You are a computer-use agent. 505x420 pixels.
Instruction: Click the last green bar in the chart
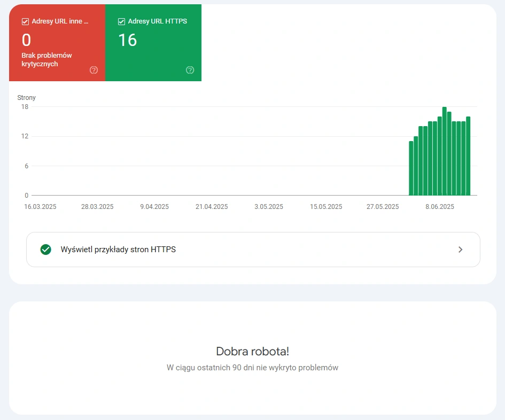click(x=468, y=157)
